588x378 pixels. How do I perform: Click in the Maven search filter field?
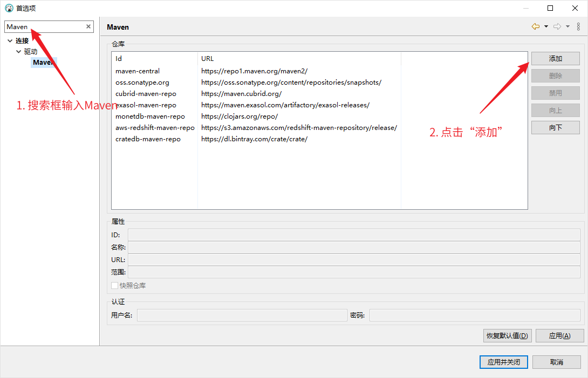pos(46,27)
